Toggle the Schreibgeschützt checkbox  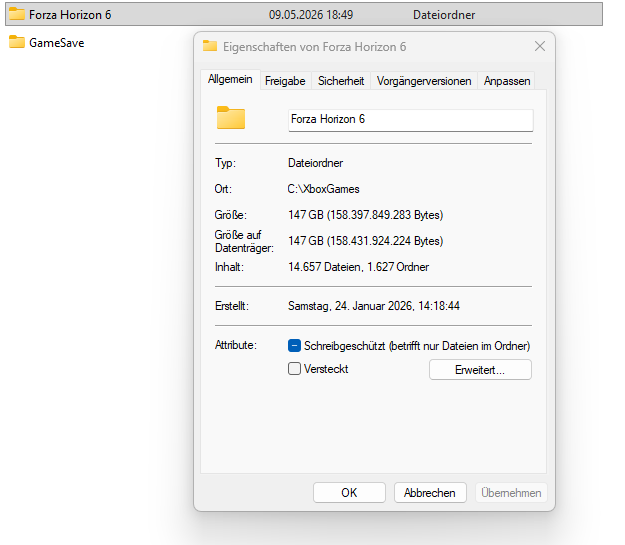click(x=294, y=345)
